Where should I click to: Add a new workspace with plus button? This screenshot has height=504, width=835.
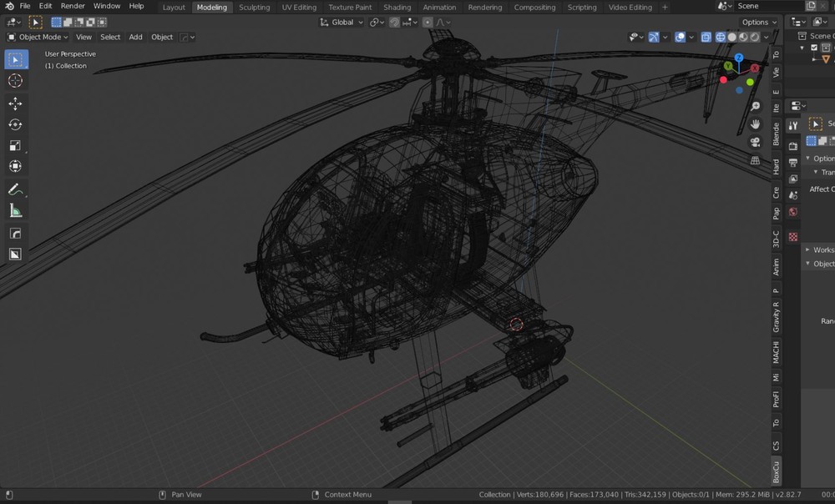tap(665, 8)
